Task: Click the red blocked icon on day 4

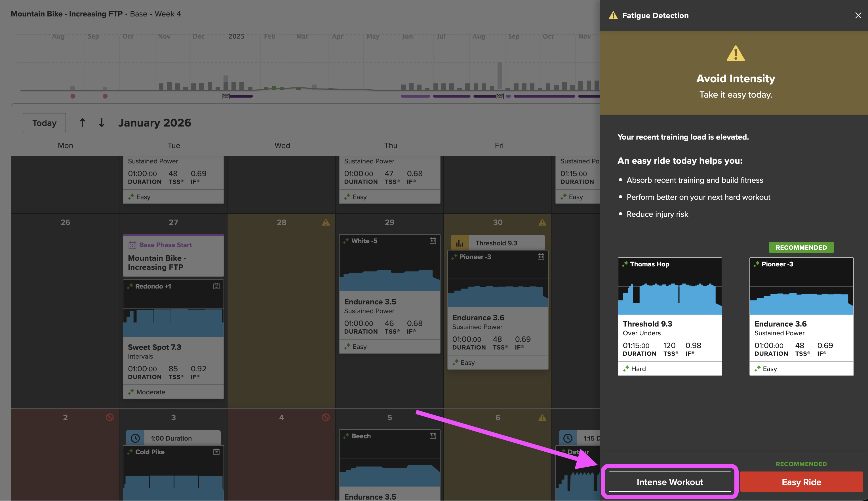Action: coord(326,417)
